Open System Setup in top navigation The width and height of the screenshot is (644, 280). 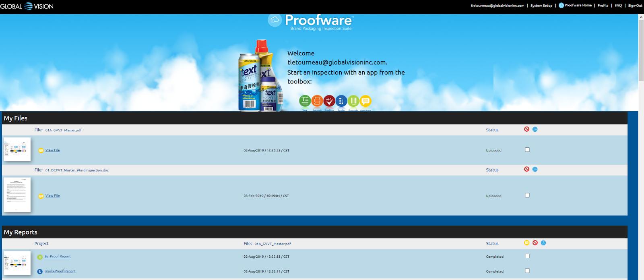click(x=541, y=6)
